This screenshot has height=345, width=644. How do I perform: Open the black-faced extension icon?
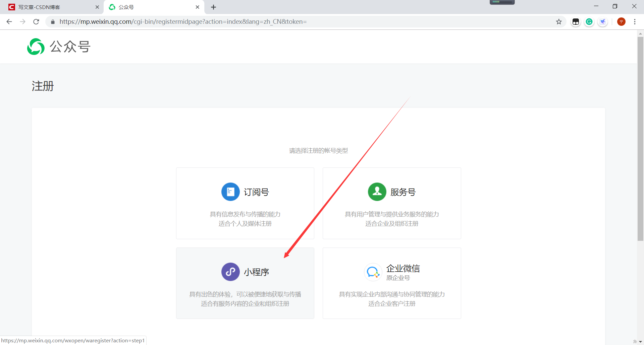[576, 22]
